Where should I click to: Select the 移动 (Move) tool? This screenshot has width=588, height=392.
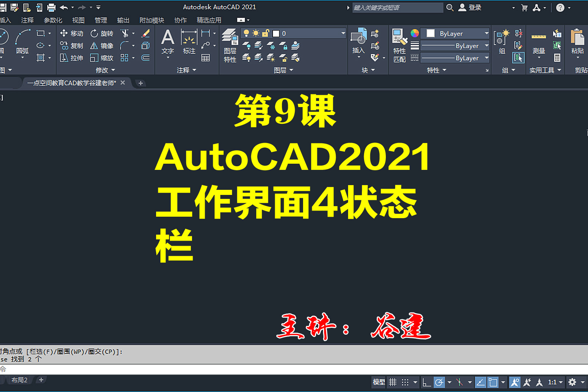tap(72, 33)
